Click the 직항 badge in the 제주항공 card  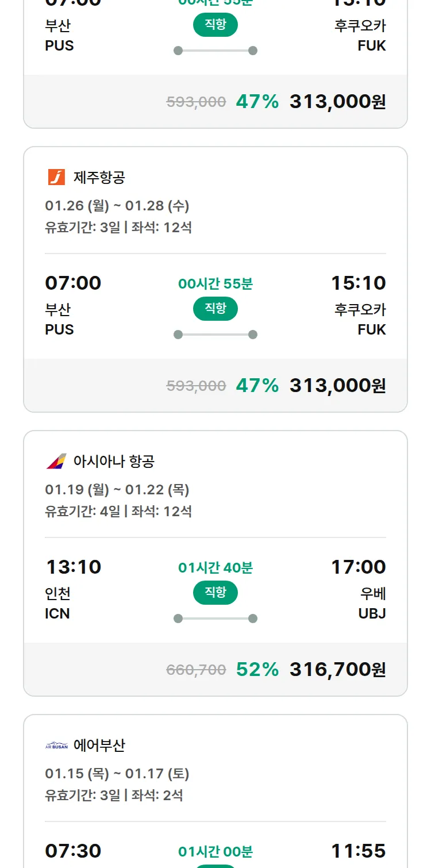215,309
